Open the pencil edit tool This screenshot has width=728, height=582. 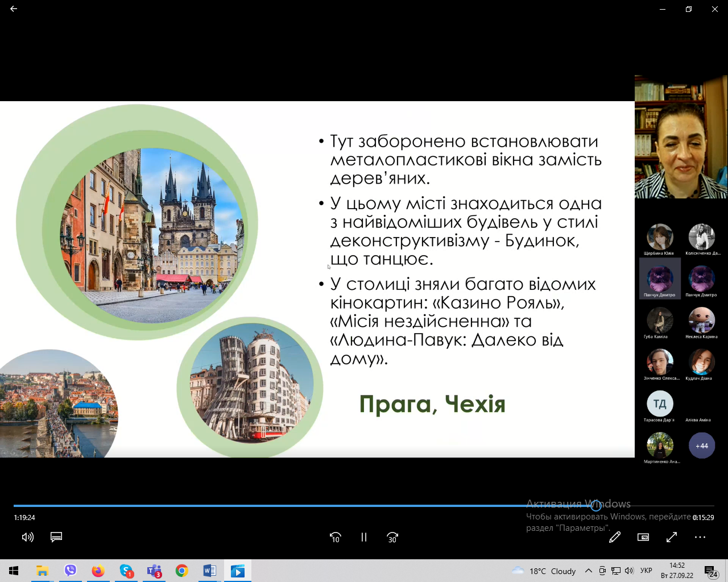point(615,537)
